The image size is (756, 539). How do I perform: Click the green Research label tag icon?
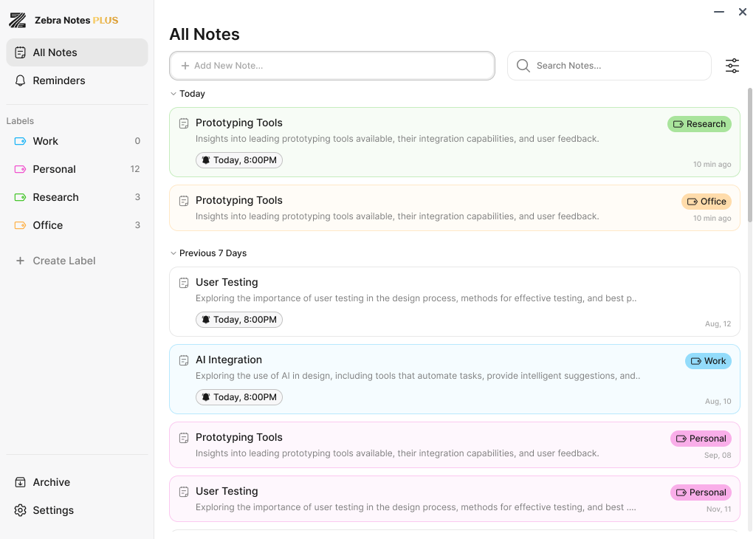(x=20, y=197)
